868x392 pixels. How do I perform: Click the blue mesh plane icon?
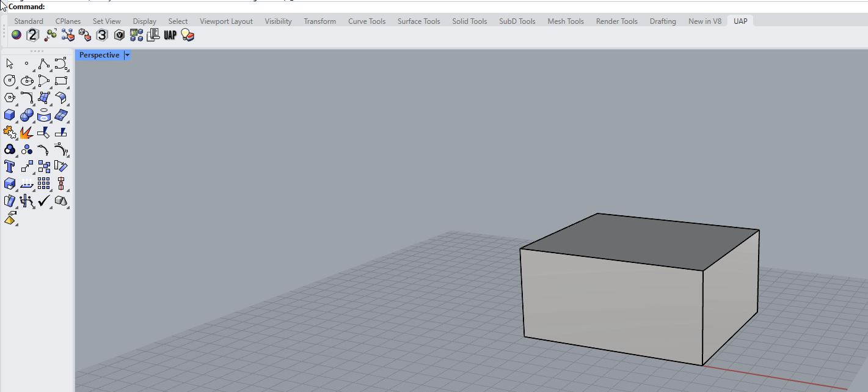coord(61,115)
